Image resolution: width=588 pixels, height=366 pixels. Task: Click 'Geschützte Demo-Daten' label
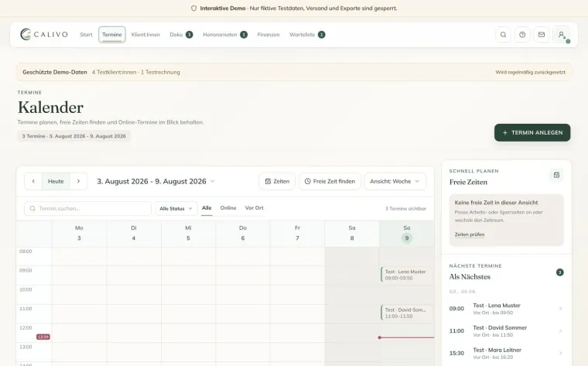click(x=55, y=72)
